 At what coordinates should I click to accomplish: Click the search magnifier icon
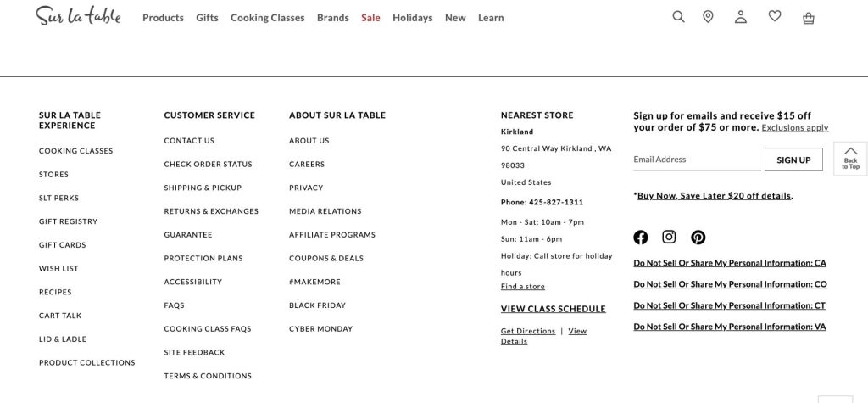click(x=678, y=17)
